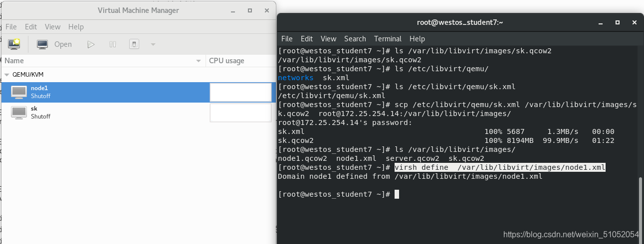Click the Open console monitor icon

tap(42, 44)
